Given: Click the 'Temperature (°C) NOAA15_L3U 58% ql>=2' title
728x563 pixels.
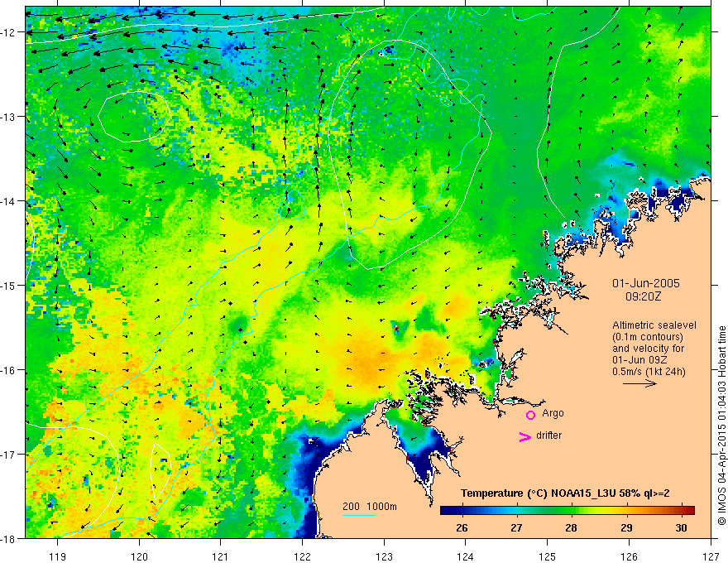Looking at the screenshot, I should pyautogui.click(x=565, y=493).
